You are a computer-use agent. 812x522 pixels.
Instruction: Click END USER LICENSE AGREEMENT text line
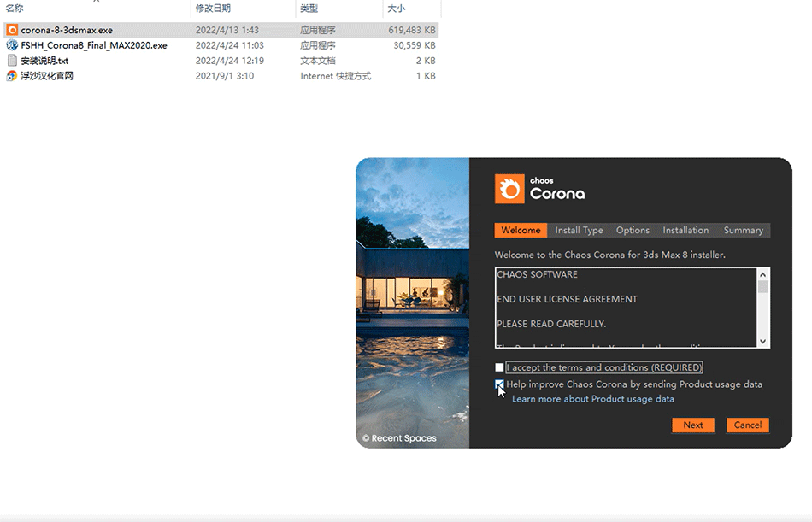point(567,299)
